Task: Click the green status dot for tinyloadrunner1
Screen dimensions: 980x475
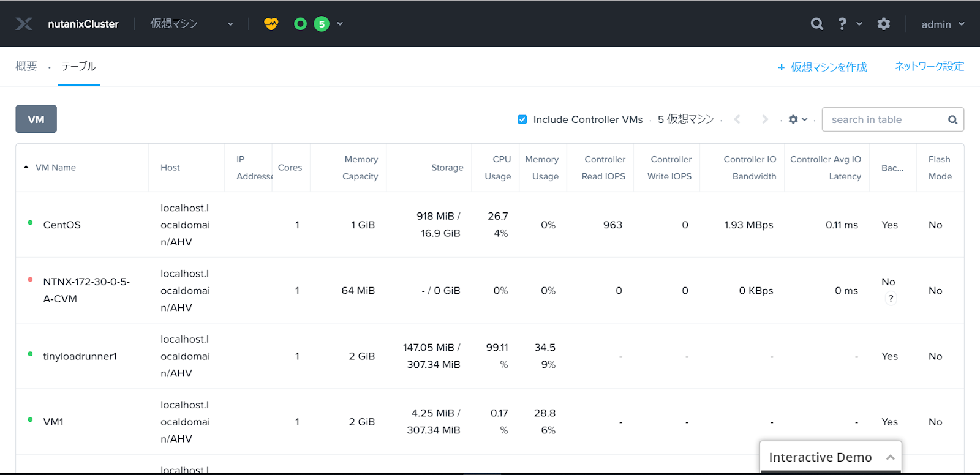Action: [x=30, y=354]
